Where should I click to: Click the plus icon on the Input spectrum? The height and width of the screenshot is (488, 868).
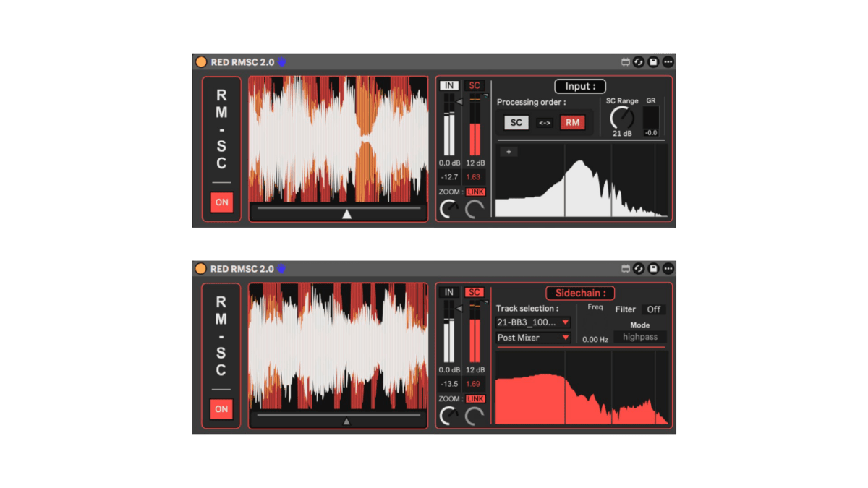[510, 151]
